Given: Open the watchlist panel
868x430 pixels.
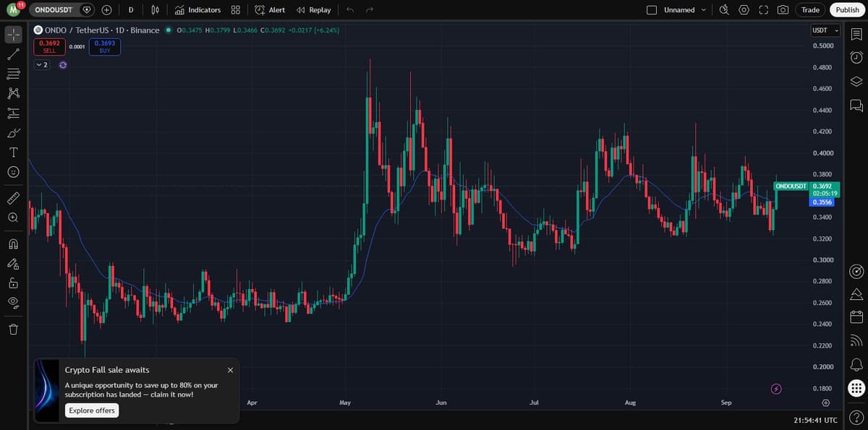Looking at the screenshot, I should point(856,34).
